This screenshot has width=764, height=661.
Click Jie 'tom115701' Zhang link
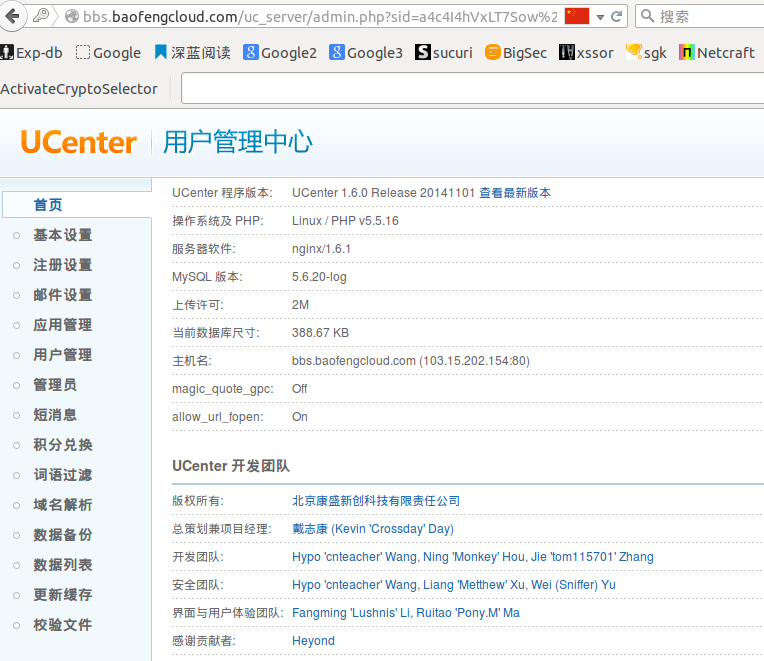pyautogui.click(x=592, y=557)
